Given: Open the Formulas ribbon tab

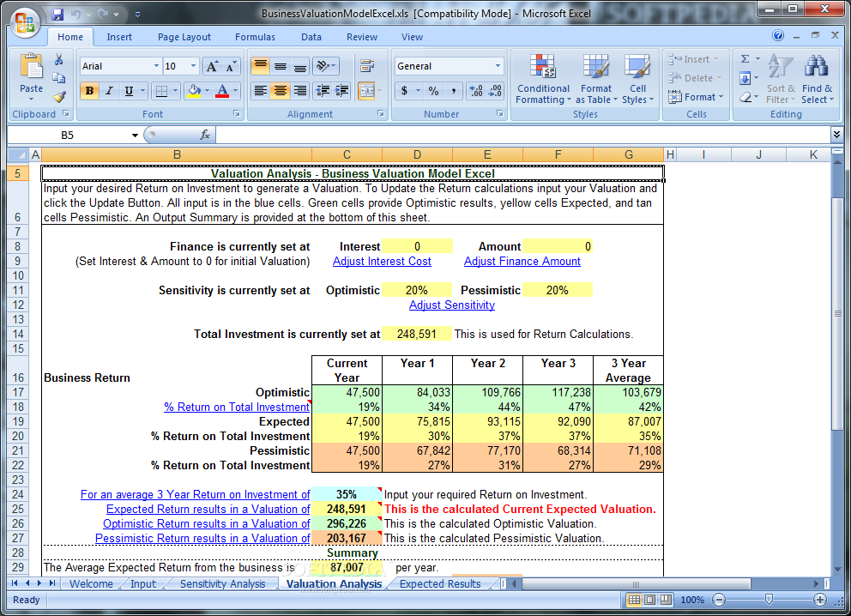Looking at the screenshot, I should point(255,37).
